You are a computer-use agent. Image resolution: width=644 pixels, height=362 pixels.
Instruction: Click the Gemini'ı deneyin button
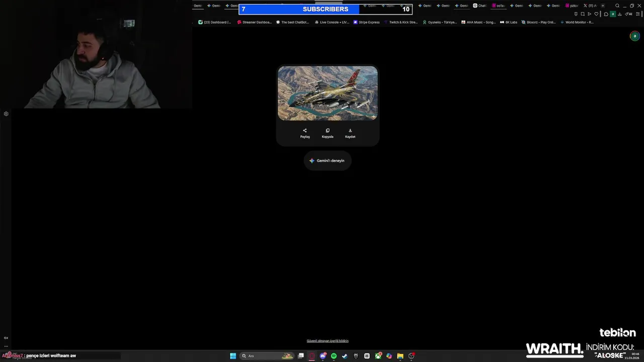tap(328, 160)
